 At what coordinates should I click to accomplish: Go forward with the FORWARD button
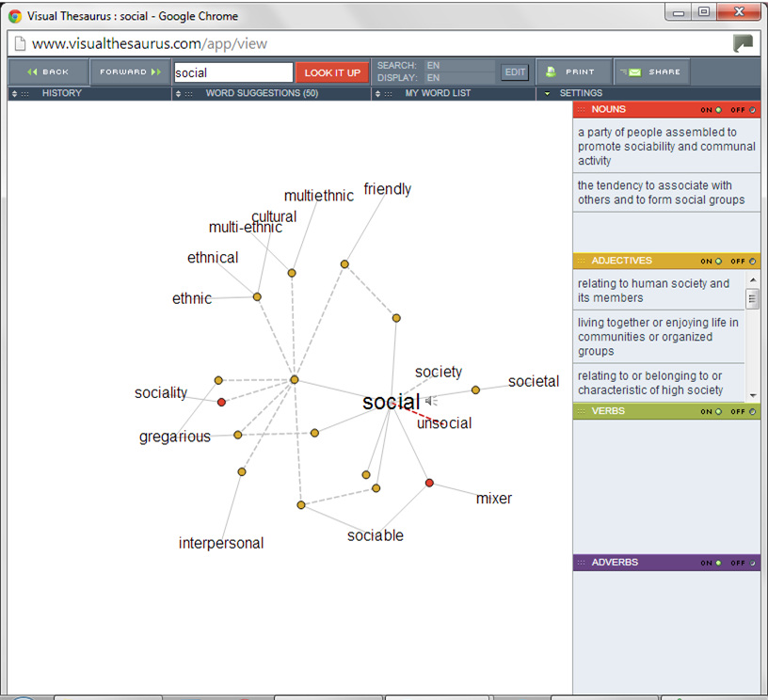tap(130, 72)
